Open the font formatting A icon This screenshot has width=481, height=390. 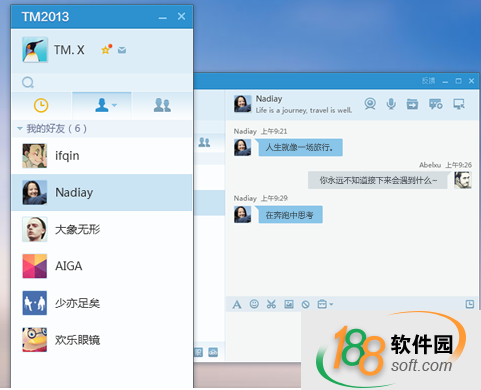(237, 304)
